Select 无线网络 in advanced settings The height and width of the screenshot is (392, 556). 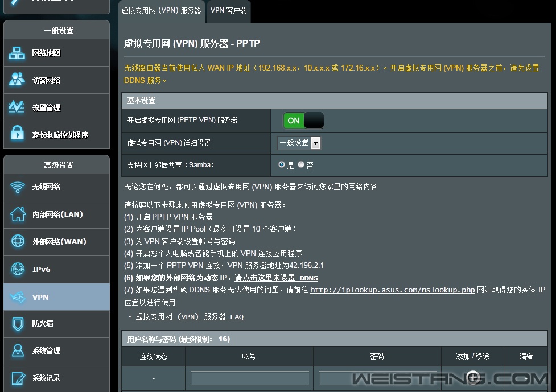(x=47, y=187)
